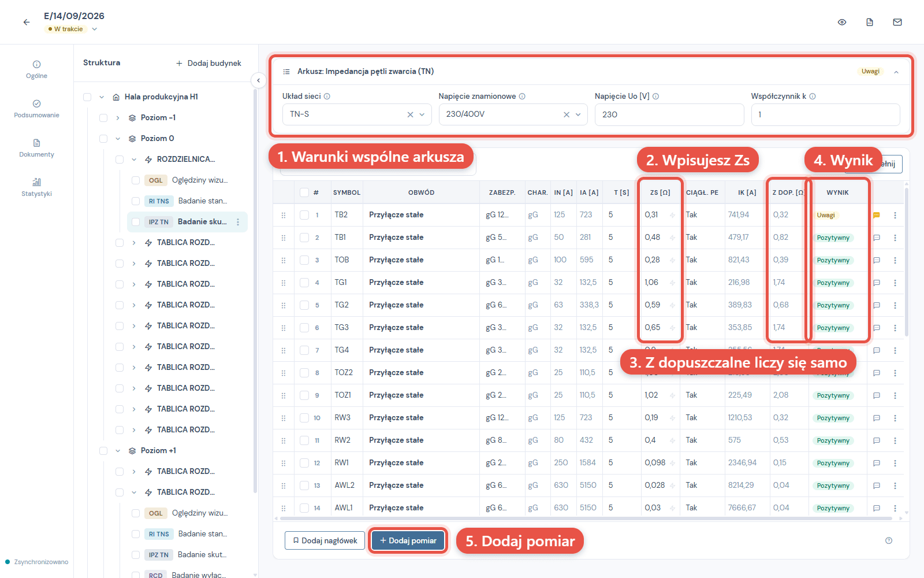The width and height of the screenshot is (924, 578).
Task: Collapse the Poziom 0 tree node
Action: click(118, 139)
